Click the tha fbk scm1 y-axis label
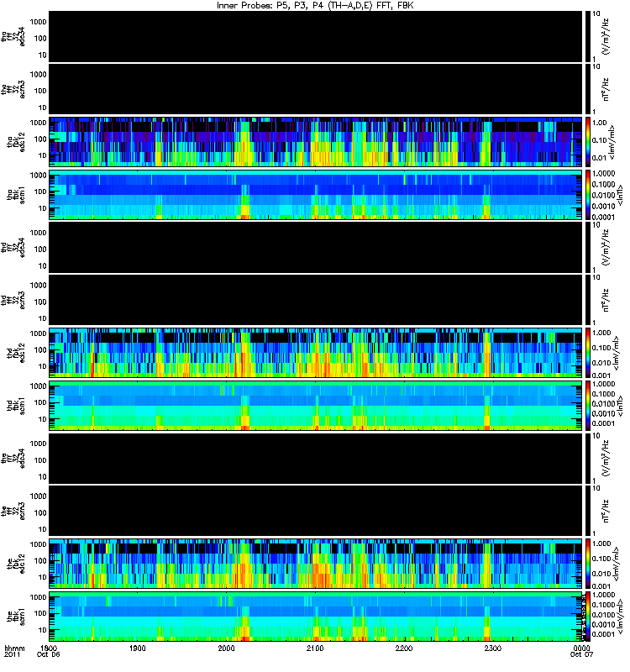 click(x=16, y=195)
